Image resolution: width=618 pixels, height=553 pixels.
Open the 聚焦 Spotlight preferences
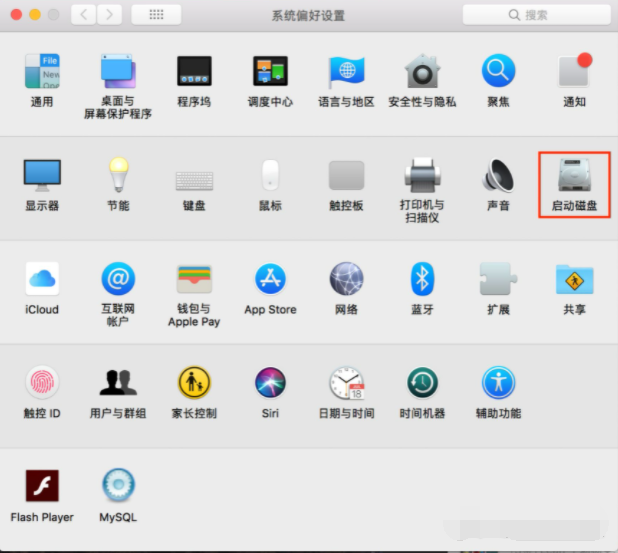click(498, 72)
